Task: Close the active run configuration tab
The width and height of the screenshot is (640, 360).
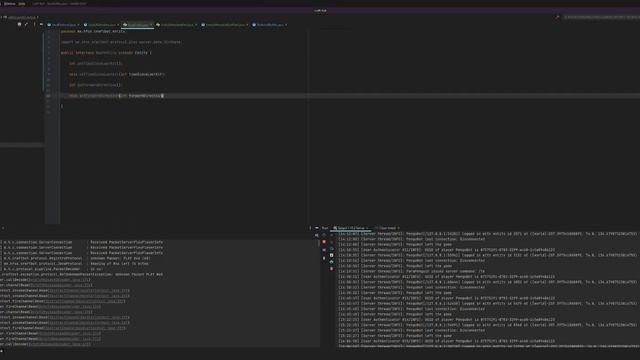Action: pos(367,228)
